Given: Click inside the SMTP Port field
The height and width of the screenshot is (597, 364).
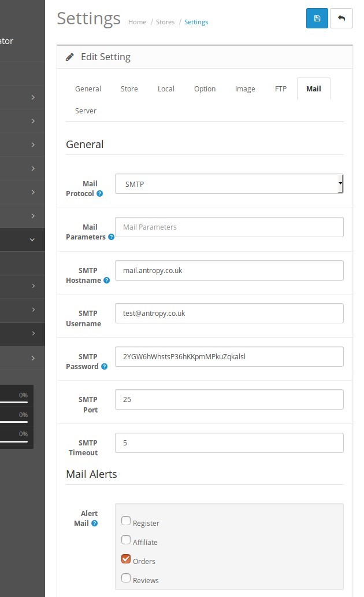Looking at the screenshot, I should click(x=229, y=399).
